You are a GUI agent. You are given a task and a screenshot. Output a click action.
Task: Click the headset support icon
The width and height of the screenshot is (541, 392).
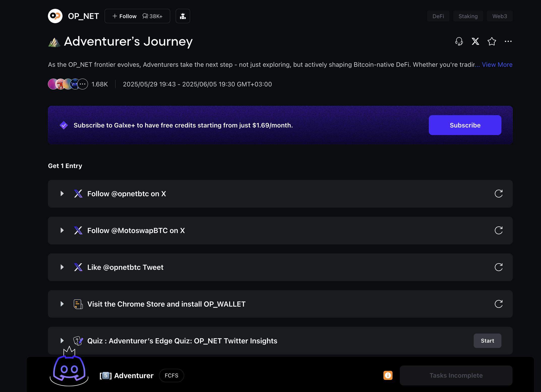(x=459, y=41)
